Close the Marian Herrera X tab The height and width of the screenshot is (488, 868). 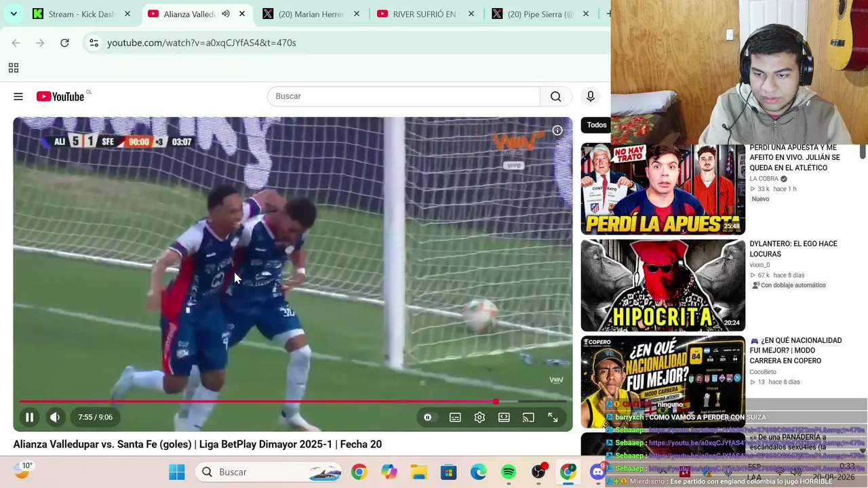tap(357, 14)
